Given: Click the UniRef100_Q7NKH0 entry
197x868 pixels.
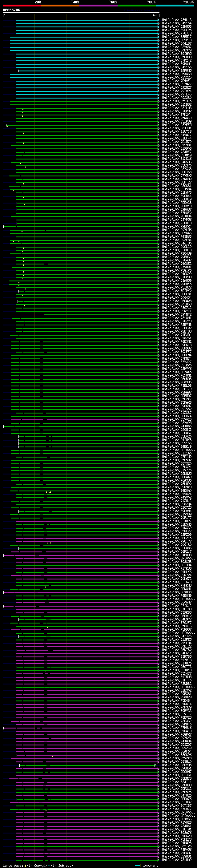Looking at the screenshot, I should coord(177,179).
